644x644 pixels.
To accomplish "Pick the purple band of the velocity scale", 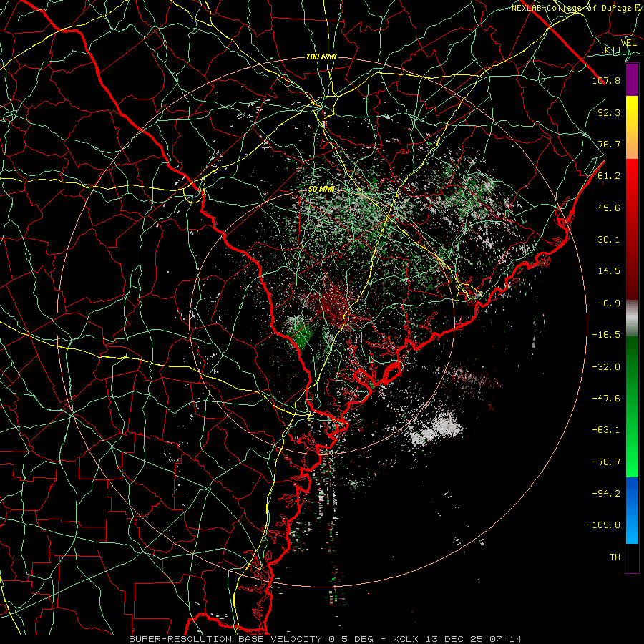I will tap(632, 80).
